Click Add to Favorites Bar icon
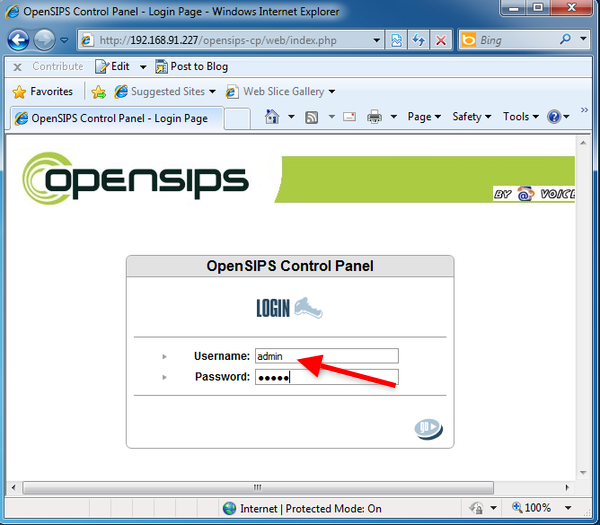Screen dimensions: 600x525 click(99, 91)
